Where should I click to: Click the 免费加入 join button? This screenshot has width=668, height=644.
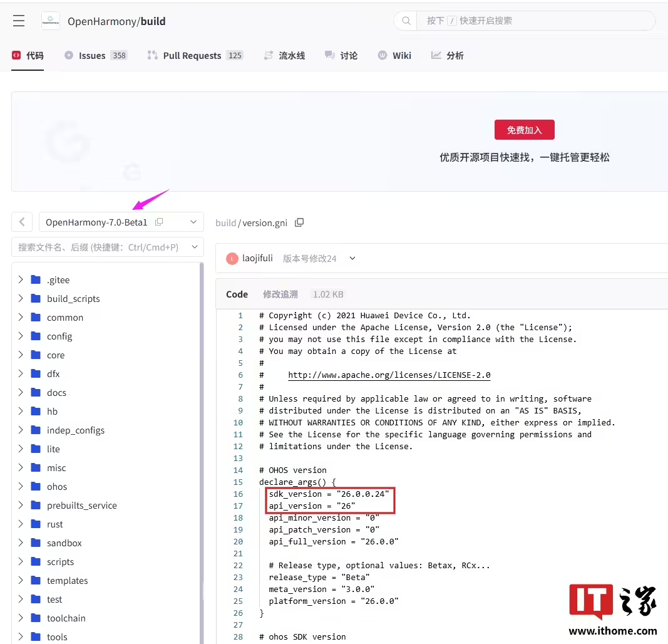[525, 130]
